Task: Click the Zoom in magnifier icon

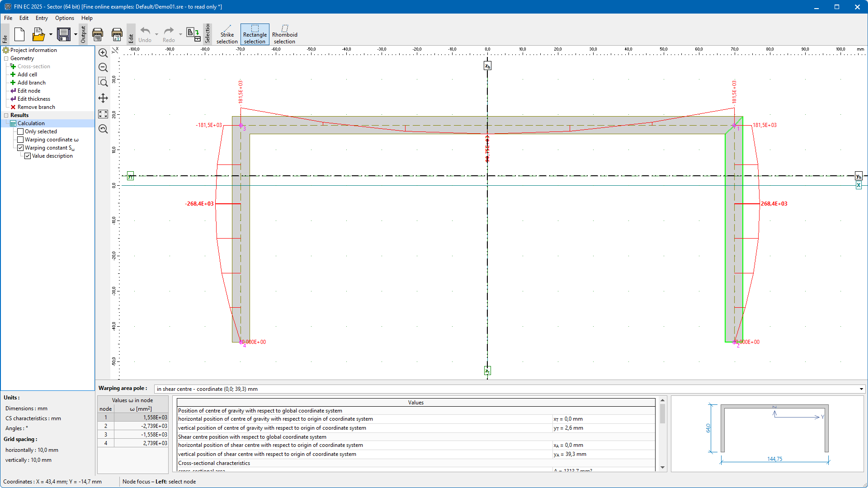Action: (x=103, y=53)
